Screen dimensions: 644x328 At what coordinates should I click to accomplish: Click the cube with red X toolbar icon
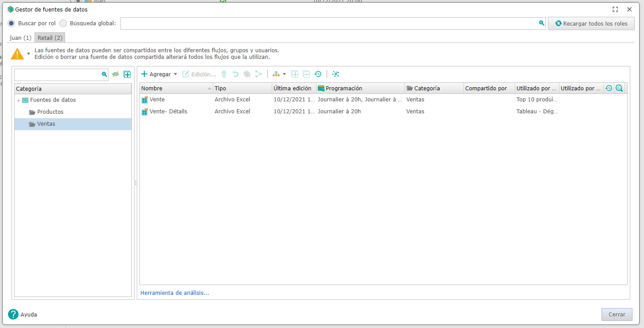pyautogui.click(x=247, y=74)
